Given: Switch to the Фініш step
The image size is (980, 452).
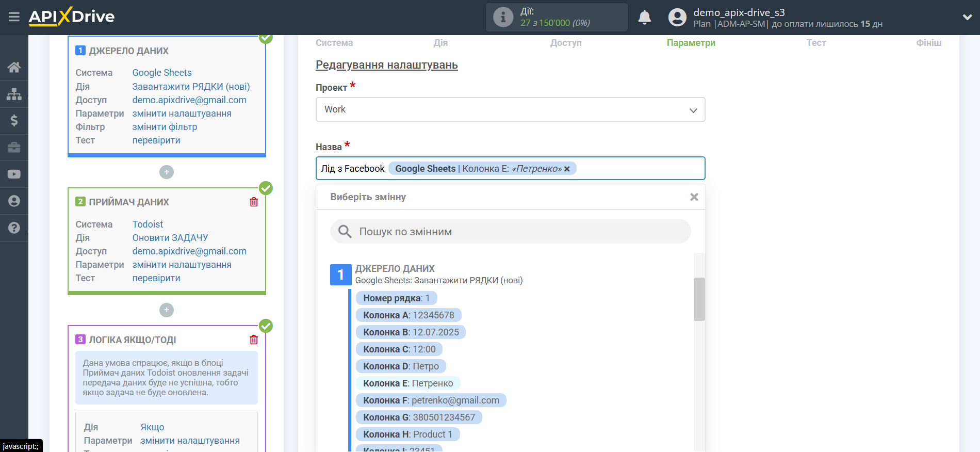Looking at the screenshot, I should point(928,43).
